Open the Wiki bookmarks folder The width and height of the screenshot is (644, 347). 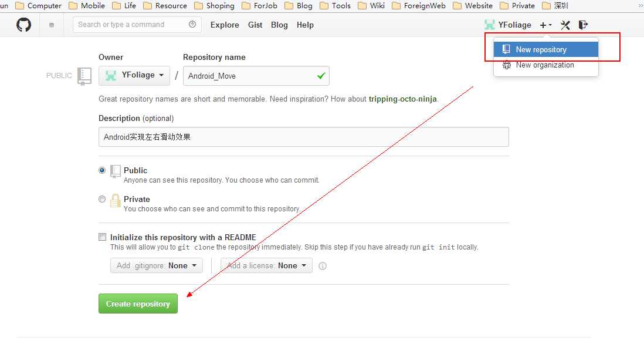[x=371, y=6]
